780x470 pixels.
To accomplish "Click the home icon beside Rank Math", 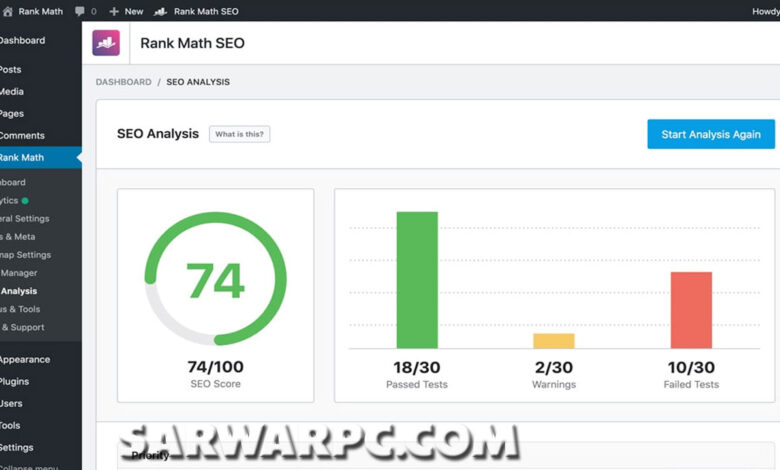I will [7, 11].
